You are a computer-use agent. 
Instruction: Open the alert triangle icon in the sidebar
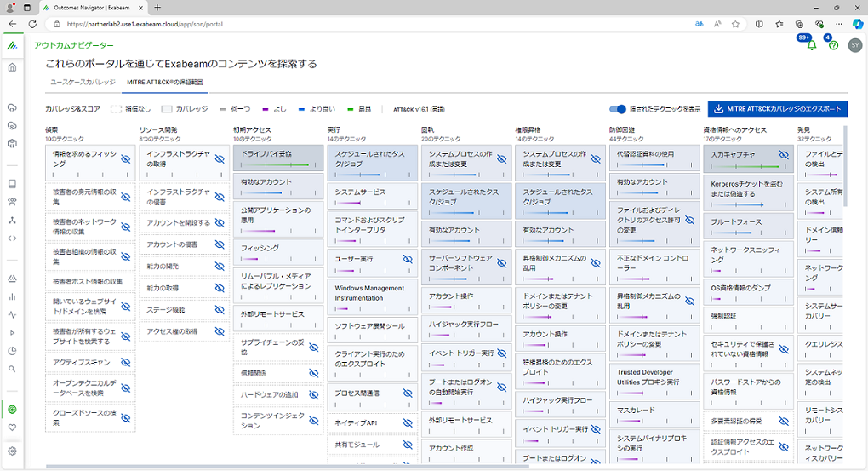12,279
